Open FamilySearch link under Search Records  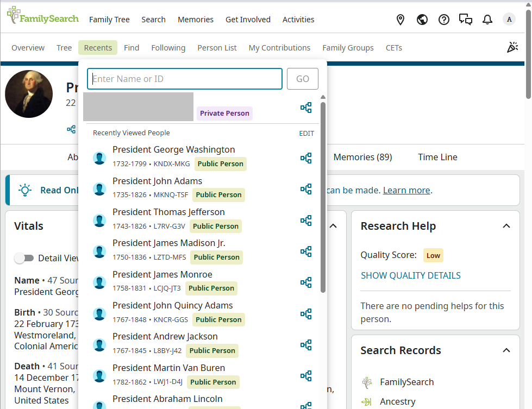coord(407,382)
